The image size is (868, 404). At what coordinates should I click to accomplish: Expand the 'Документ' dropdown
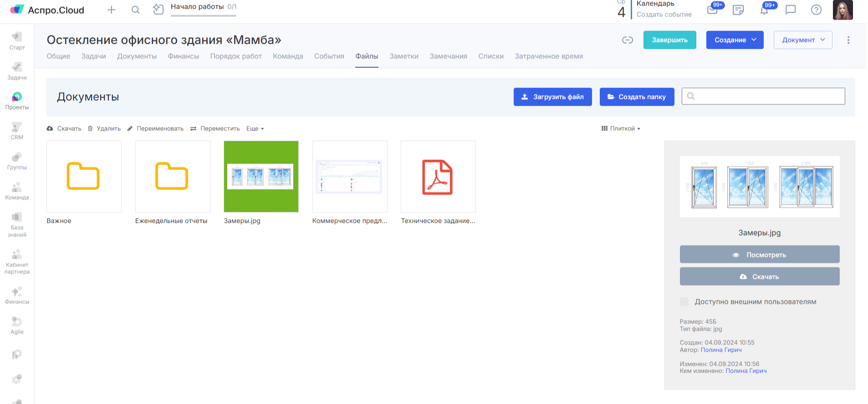point(802,40)
